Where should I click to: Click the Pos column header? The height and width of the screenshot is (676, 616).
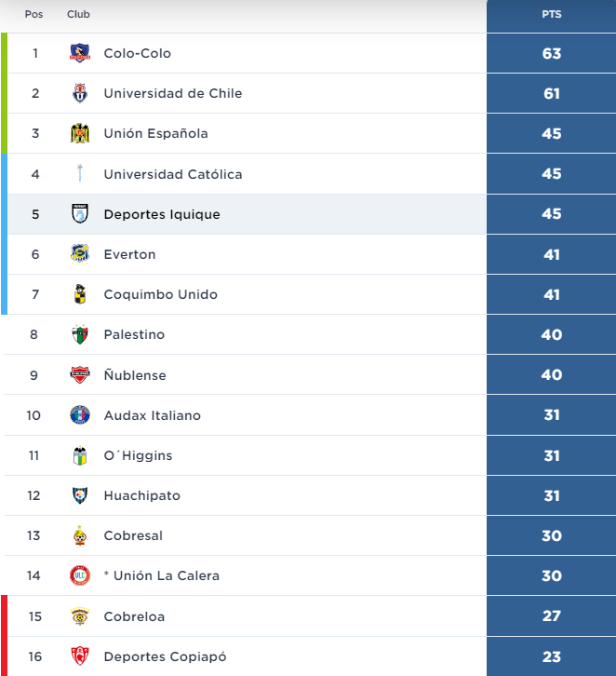coord(33,15)
